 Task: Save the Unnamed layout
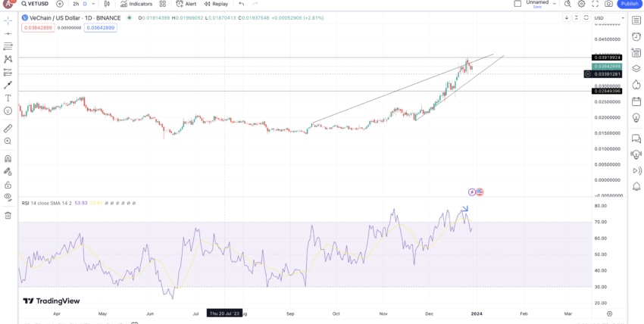(x=537, y=7)
